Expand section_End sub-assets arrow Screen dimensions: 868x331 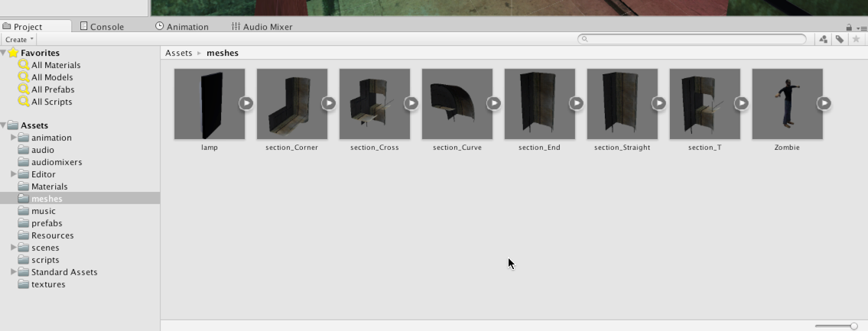point(577,103)
